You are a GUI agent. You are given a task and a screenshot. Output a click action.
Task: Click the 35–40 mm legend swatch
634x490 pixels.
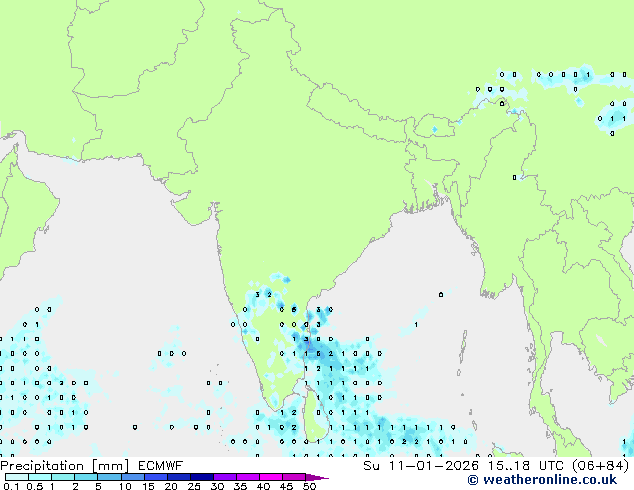tap(248, 477)
